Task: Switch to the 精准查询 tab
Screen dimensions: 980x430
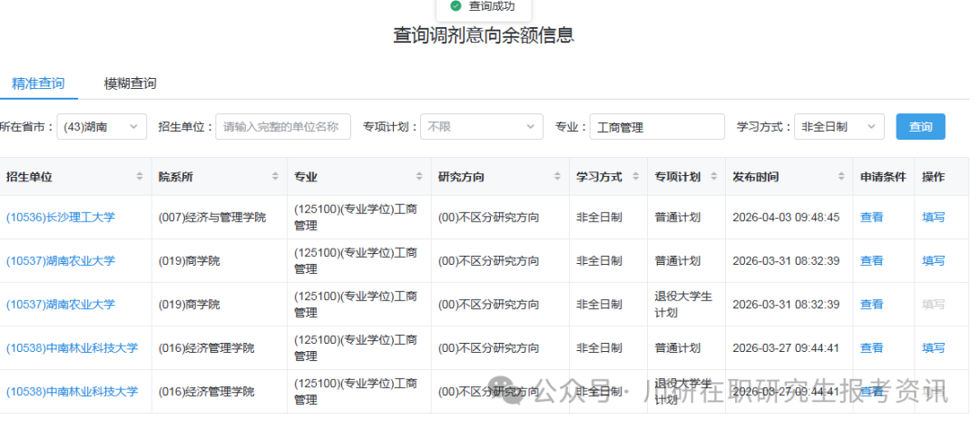Action: (x=38, y=83)
